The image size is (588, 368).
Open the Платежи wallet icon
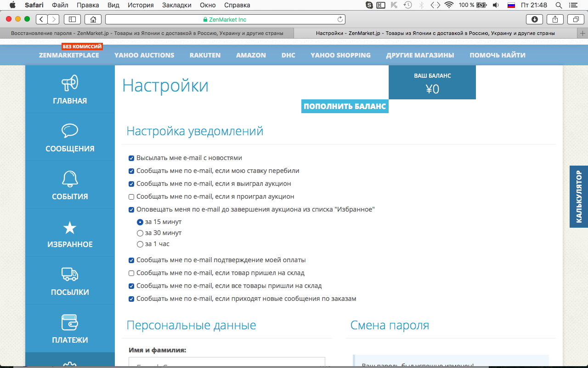tap(70, 322)
